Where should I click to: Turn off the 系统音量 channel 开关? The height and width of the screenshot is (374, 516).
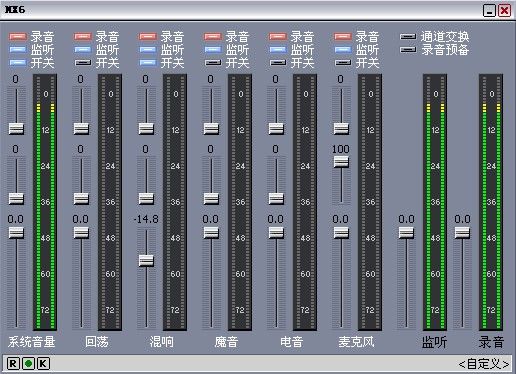click(x=18, y=62)
